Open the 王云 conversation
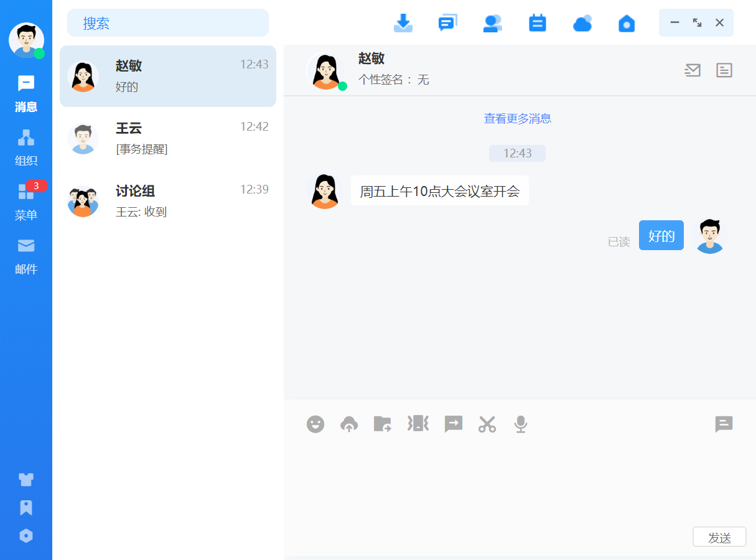This screenshot has height=560, width=756. tap(168, 138)
